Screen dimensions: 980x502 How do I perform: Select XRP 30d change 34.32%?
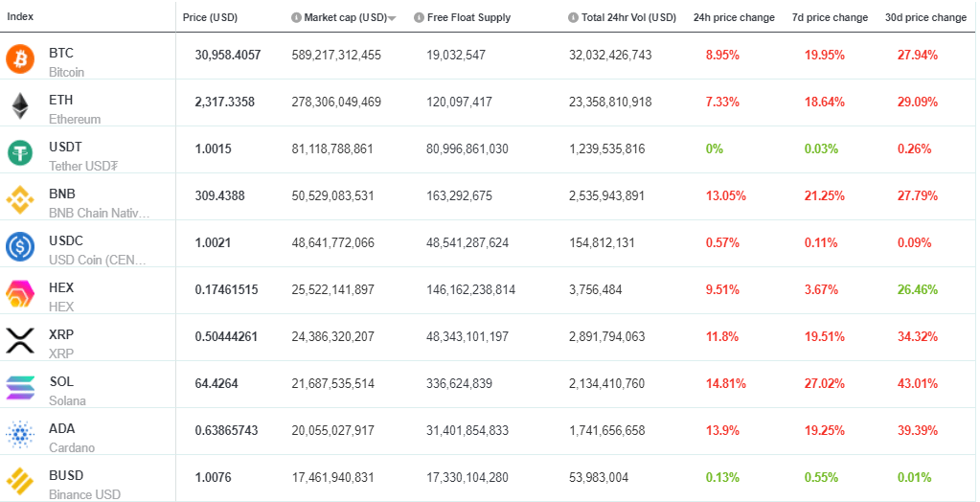coord(918,336)
